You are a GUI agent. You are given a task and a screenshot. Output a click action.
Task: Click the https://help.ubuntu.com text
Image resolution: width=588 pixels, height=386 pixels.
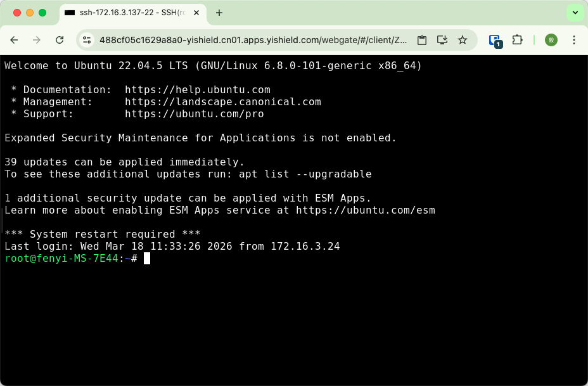click(198, 89)
